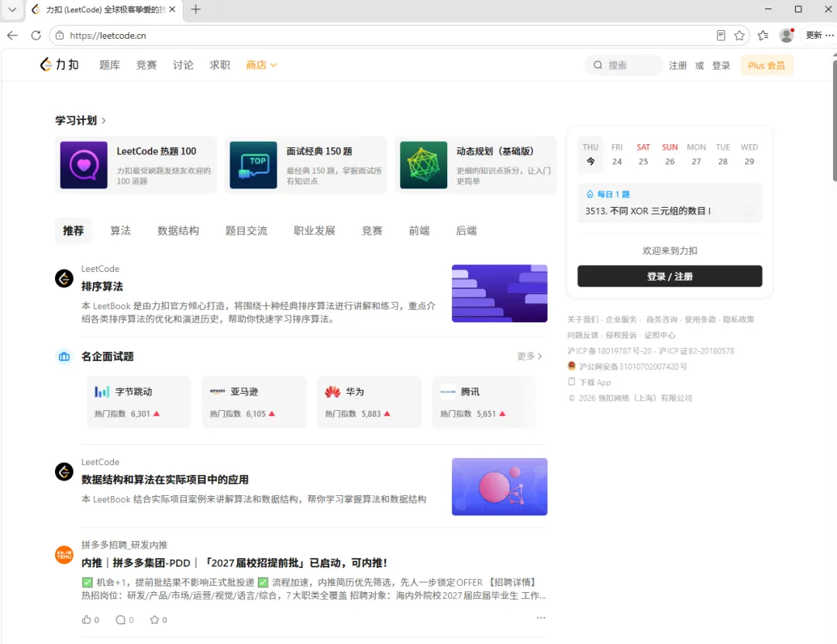Select SUN 26 in the calendar
This screenshot has width=837, height=644.
coord(670,154)
